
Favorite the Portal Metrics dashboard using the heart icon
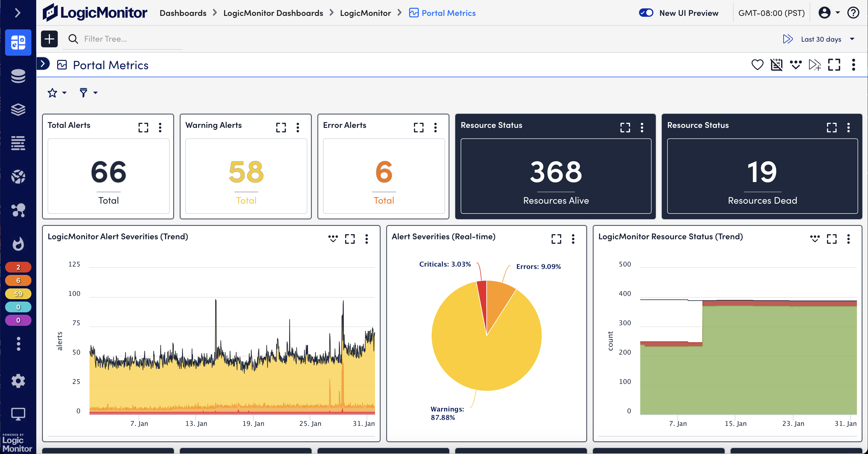(x=757, y=65)
